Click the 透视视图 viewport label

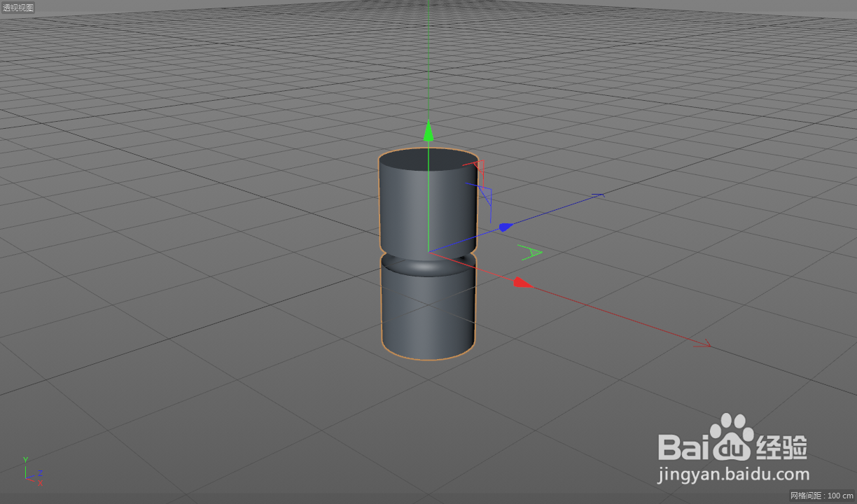tap(18, 8)
